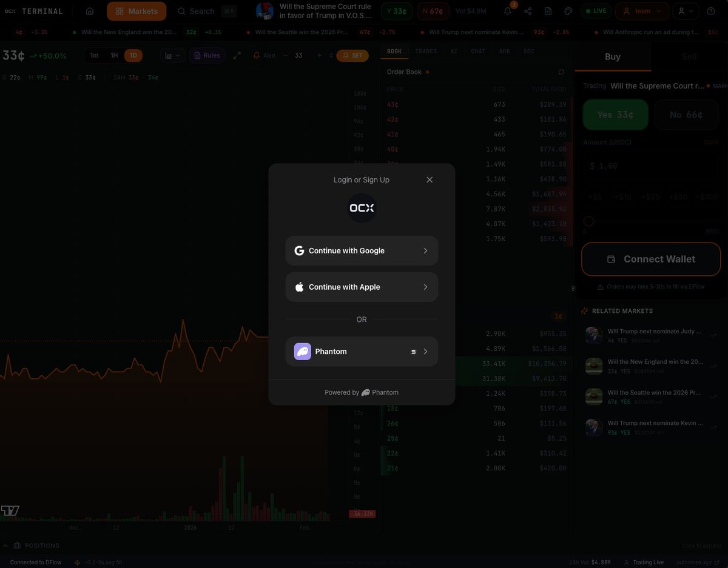Screen dimensions: 728x568
Task: Add +$25 quick amount
Action: (x=650, y=196)
